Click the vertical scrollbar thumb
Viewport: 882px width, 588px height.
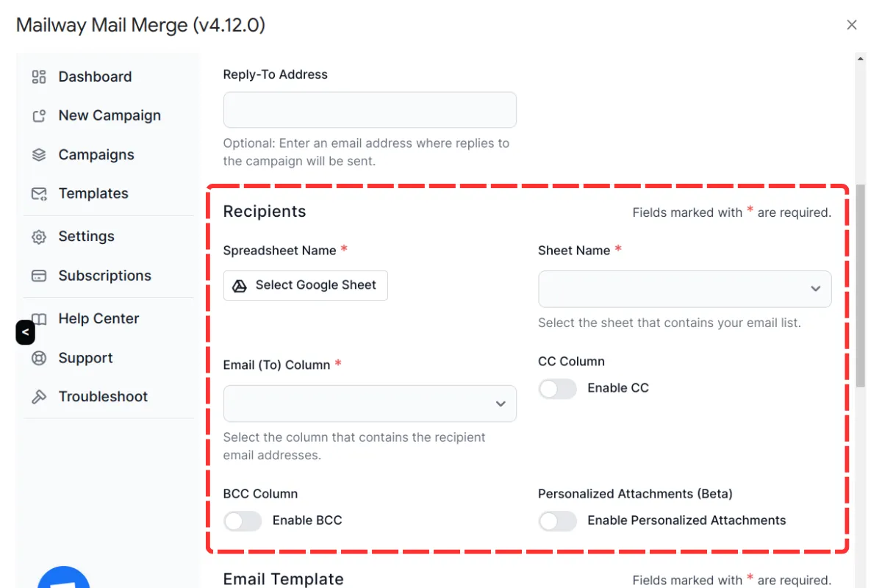point(861,286)
